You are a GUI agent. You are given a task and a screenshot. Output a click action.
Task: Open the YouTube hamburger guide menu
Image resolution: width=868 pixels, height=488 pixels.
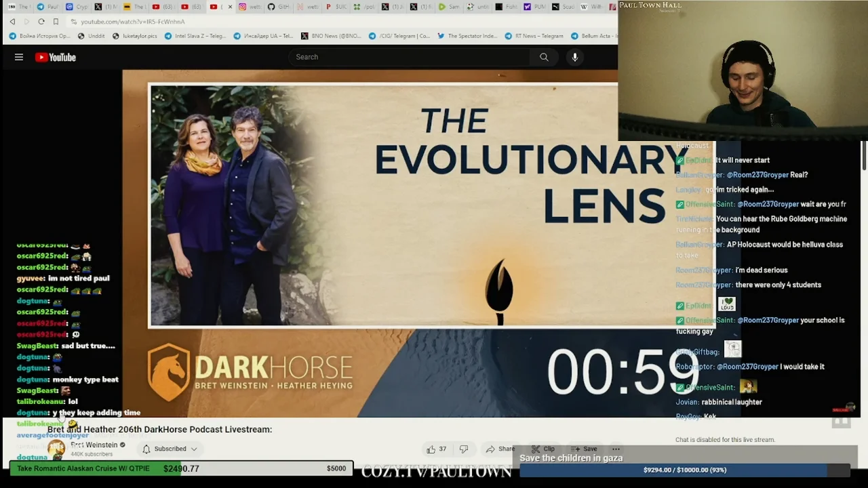point(19,58)
